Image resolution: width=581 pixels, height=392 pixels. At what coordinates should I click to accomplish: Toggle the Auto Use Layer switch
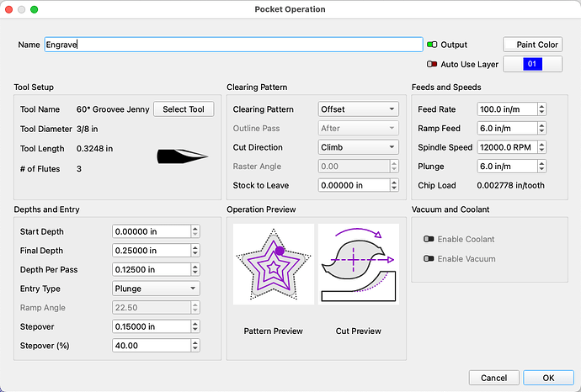coord(432,64)
